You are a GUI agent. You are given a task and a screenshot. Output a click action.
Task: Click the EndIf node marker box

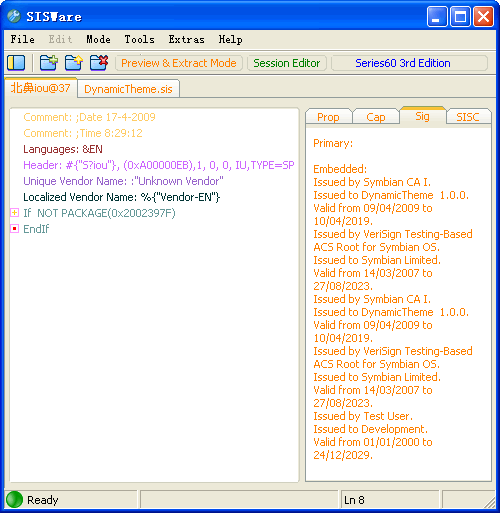pos(14,228)
